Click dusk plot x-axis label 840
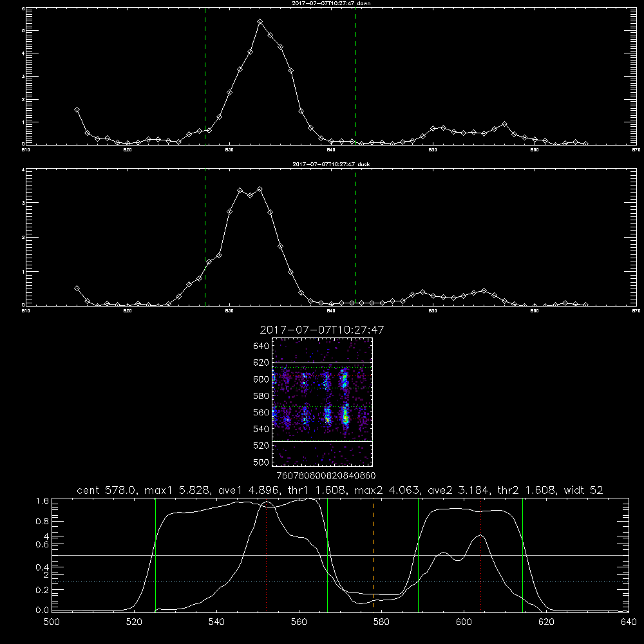This screenshot has width=644, height=644. [x=331, y=311]
